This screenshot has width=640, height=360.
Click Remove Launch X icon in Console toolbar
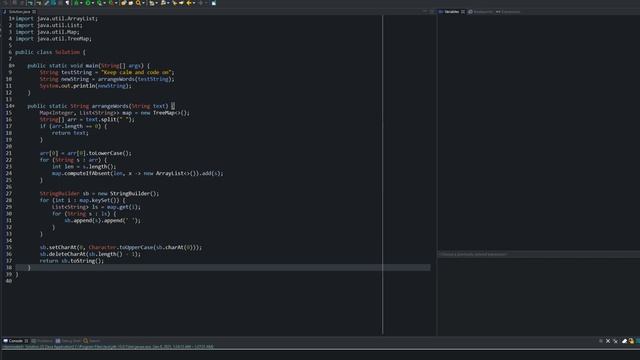pos(608,341)
